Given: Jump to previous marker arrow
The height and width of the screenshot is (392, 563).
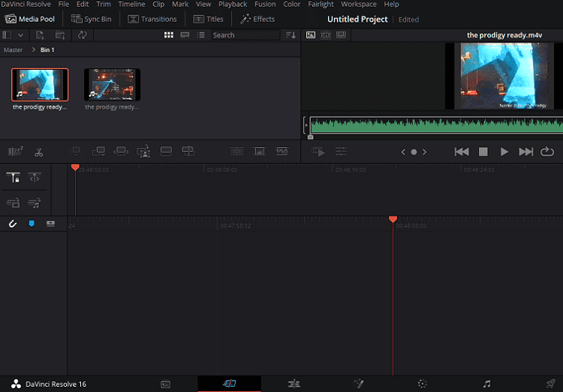Looking at the screenshot, I should (403, 152).
